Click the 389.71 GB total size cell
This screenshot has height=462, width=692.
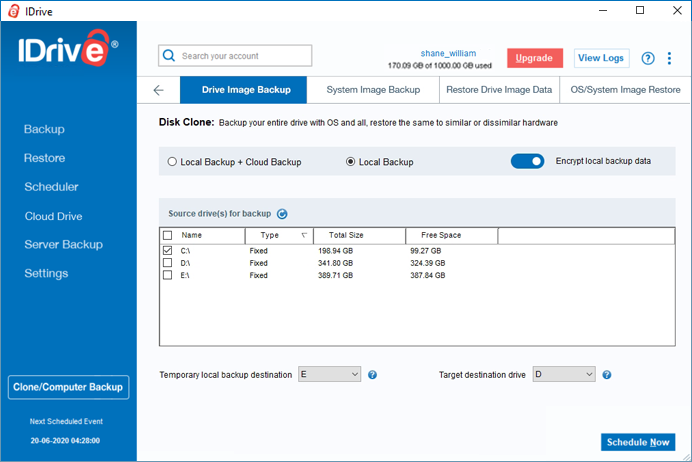point(335,275)
